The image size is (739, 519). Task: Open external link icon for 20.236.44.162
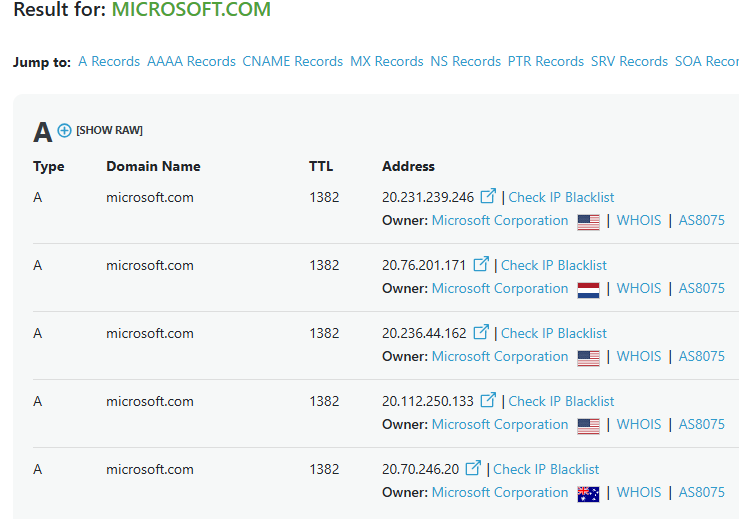480,332
